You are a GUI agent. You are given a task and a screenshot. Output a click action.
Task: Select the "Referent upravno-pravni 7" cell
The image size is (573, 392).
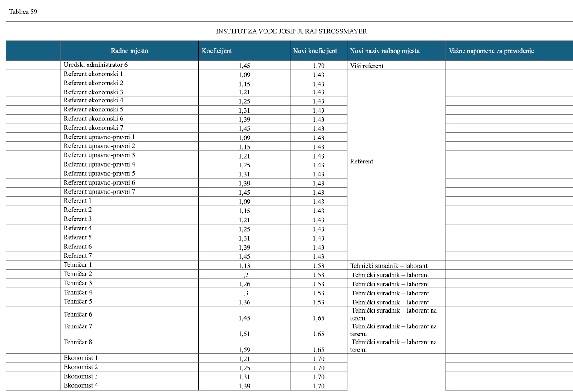pos(99,192)
